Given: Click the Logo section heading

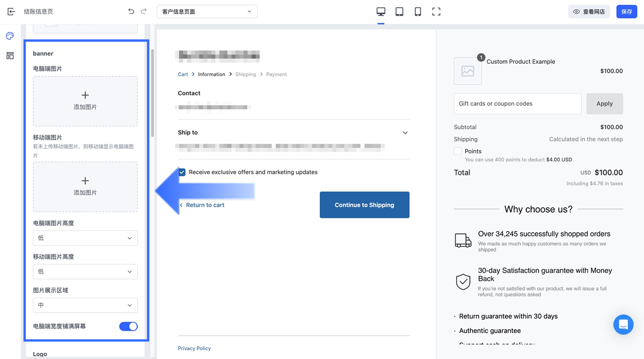Looking at the screenshot, I should (x=40, y=354).
